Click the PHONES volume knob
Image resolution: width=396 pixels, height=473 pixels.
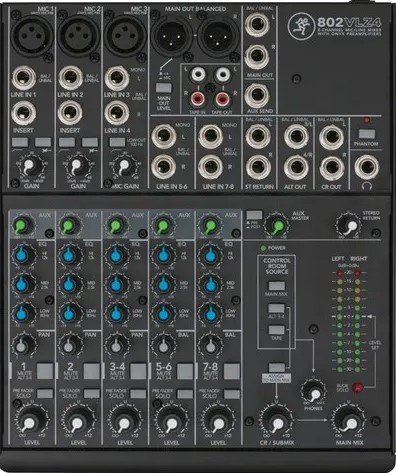coord(313,393)
